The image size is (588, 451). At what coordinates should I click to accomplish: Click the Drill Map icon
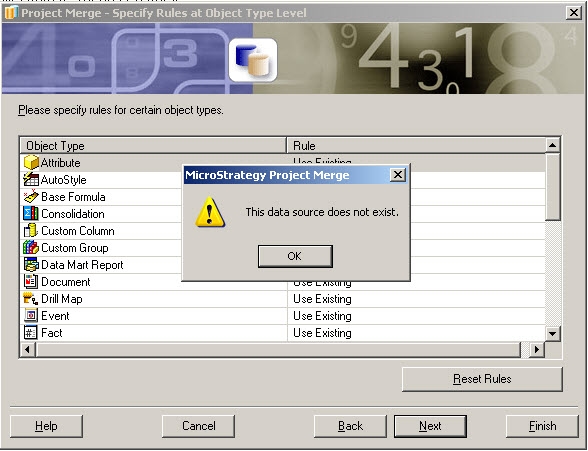(x=31, y=298)
